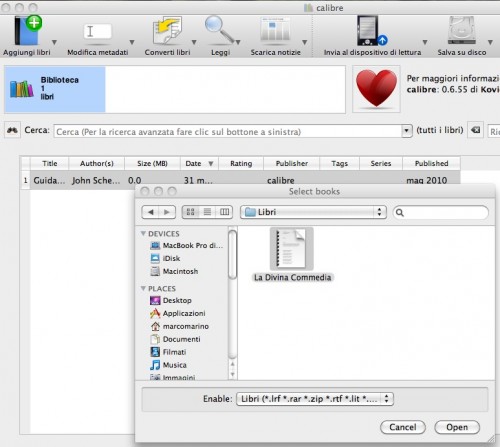The width and height of the screenshot is (500, 447).
Task: Select Macintosh drive in sidebar
Action: point(175,271)
